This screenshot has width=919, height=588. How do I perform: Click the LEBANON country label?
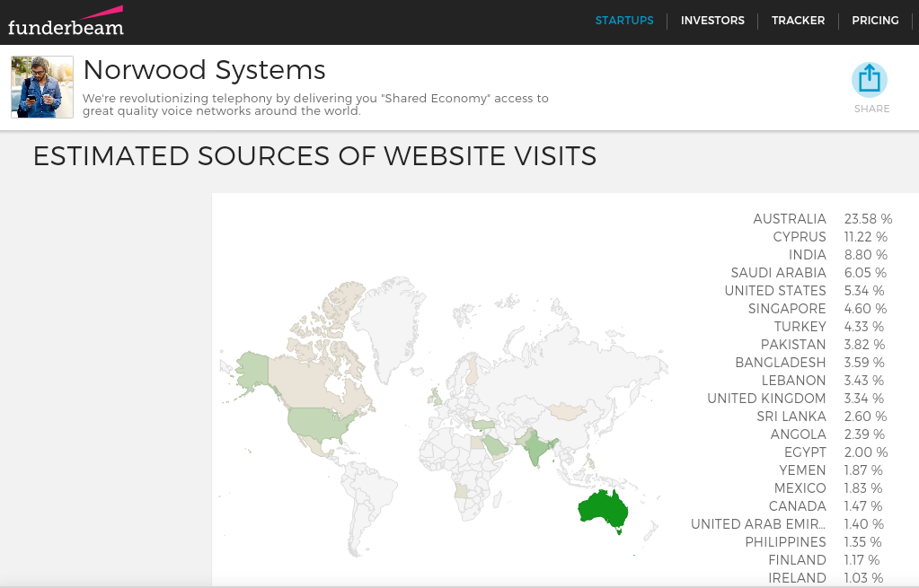click(x=793, y=381)
